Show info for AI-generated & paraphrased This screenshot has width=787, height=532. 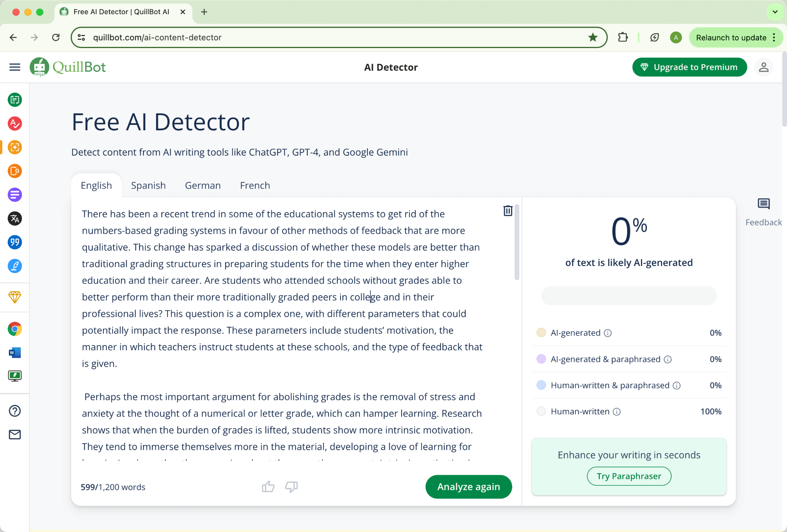(x=668, y=359)
